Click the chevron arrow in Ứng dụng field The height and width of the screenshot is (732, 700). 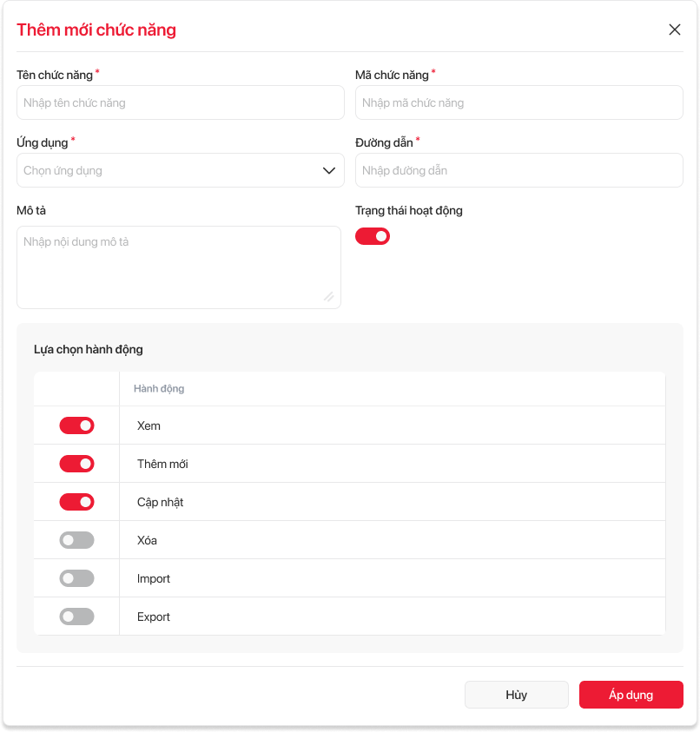tap(329, 171)
